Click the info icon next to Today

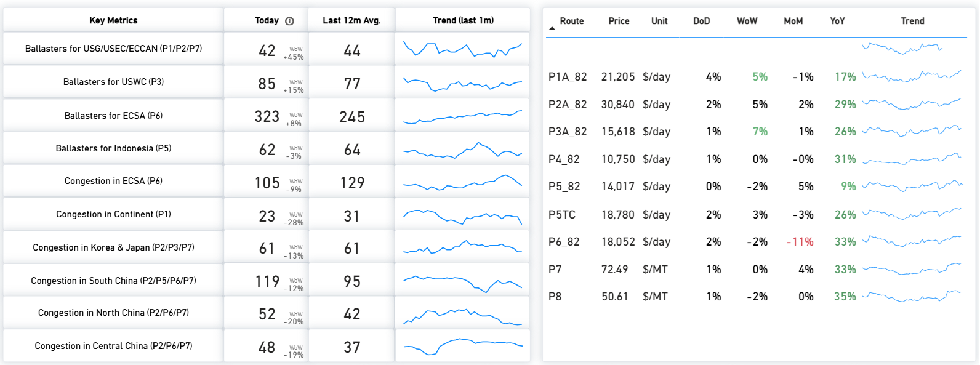coord(290,21)
